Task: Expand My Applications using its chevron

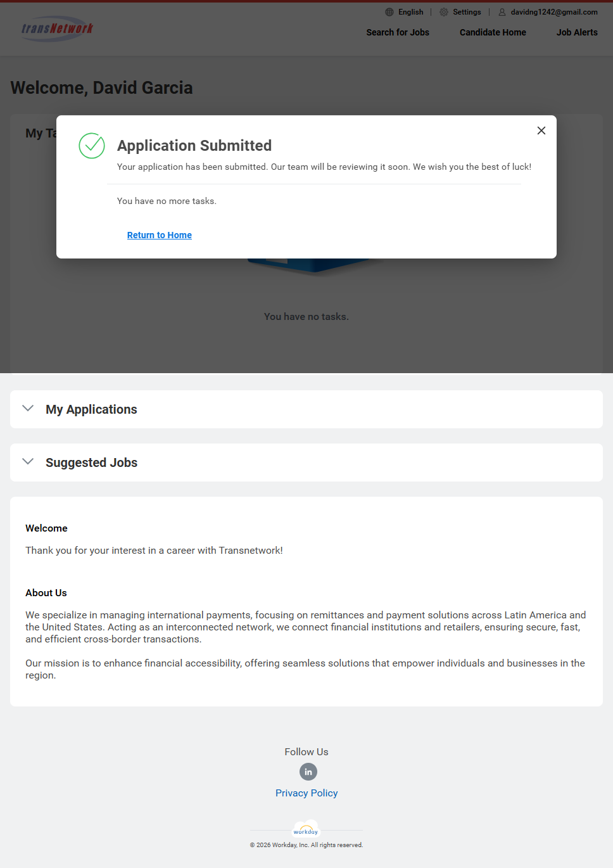Action: [x=28, y=409]
